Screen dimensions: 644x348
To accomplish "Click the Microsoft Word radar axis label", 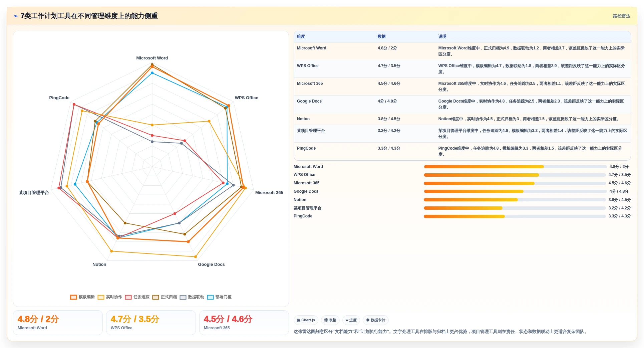I will pyautogui.click(x=152, y=58).
